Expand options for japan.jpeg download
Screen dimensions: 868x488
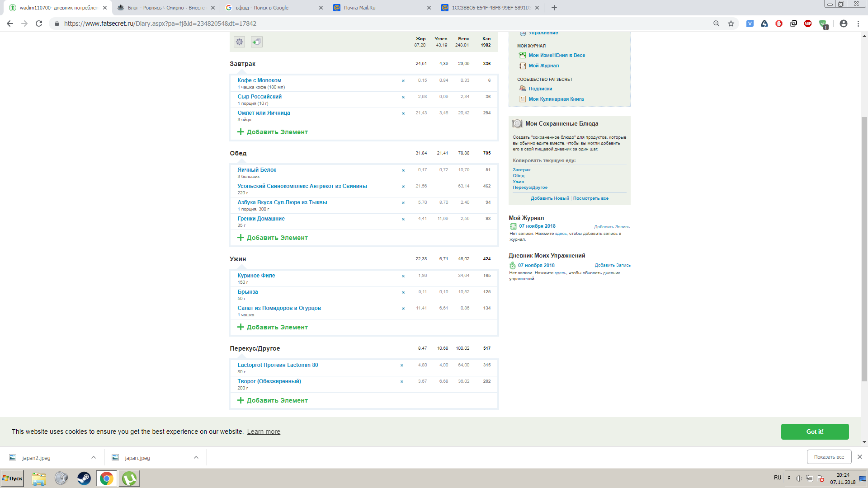coord(196,457)
